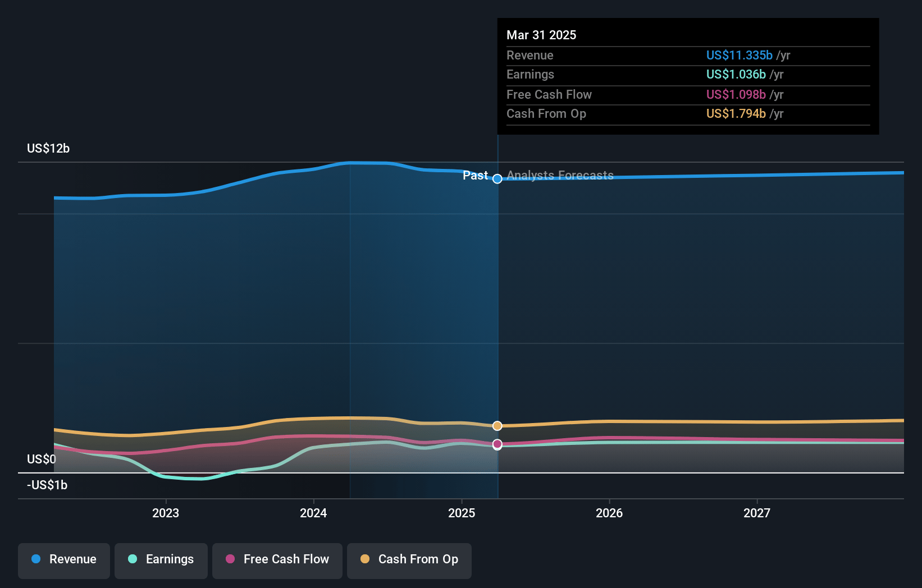Viewport: 922px width, 588px height.
Task: Click the US$1.098b free cash flow value
Action: coord(736,94)
